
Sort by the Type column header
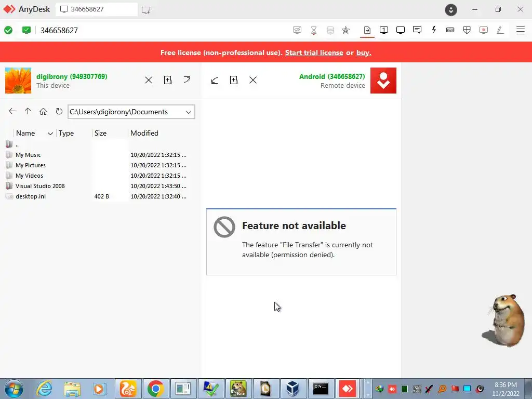pyautogui.click(x=66, y=133)
